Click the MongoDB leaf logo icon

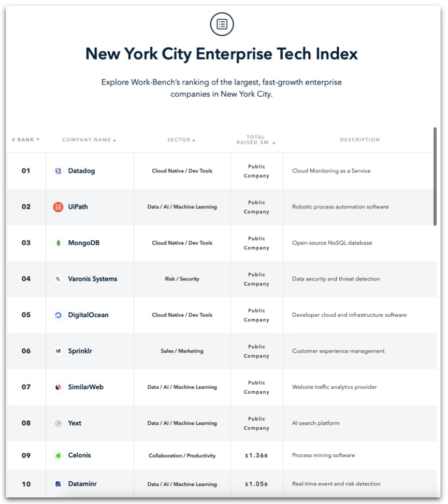pyautogui.click(x=58, y=243)
